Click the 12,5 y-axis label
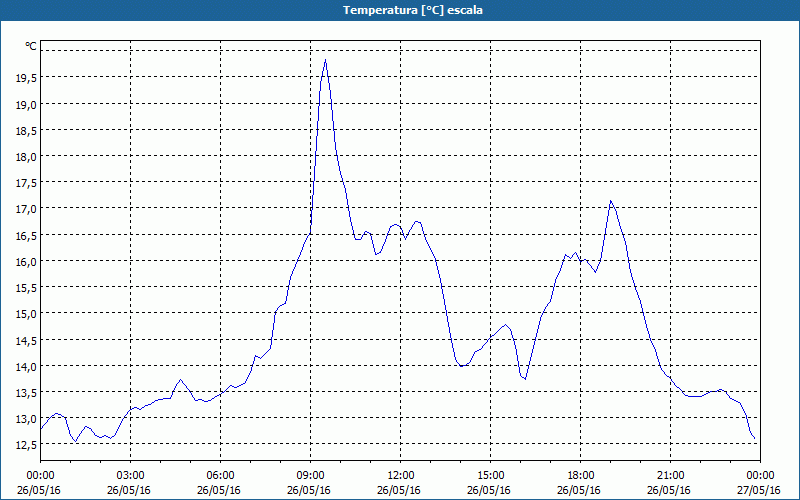800x500 pixels. (x=26, y=445)
